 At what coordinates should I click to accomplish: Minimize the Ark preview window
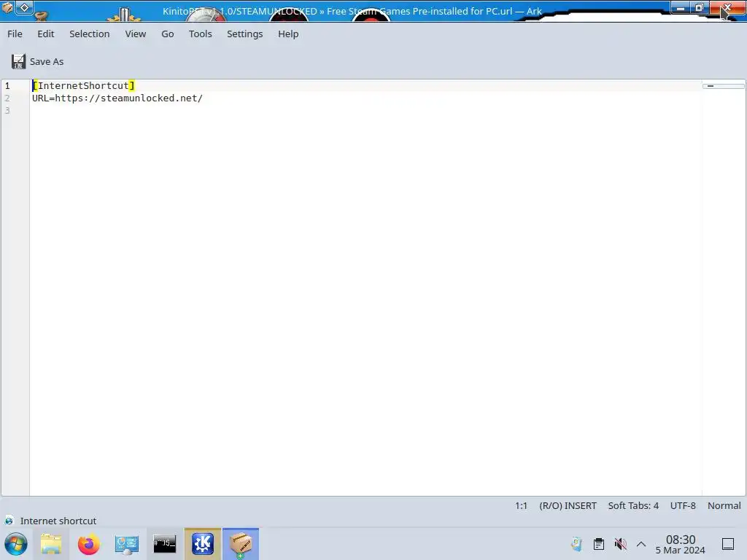click(681, 7)
